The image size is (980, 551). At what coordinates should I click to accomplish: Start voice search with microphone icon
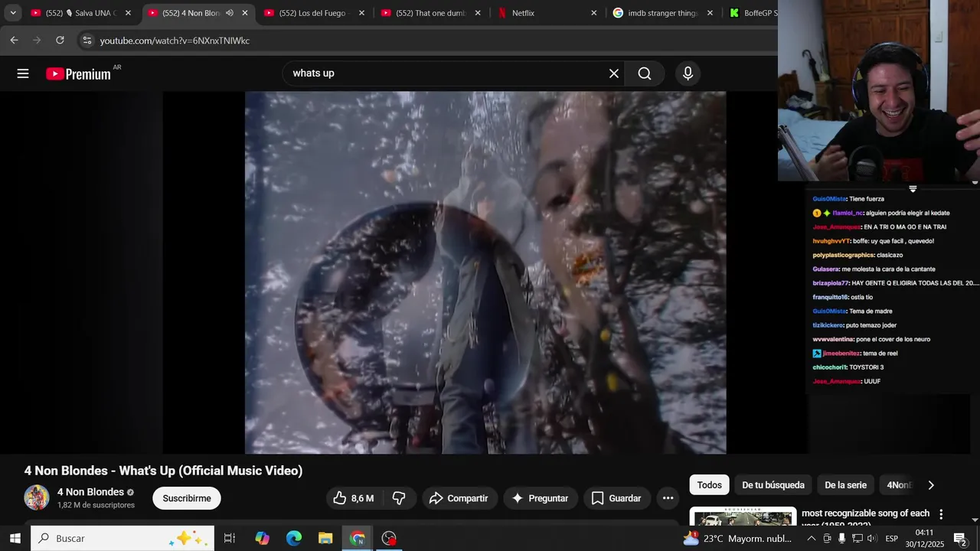pyautogui.click(x=688, y=73)
